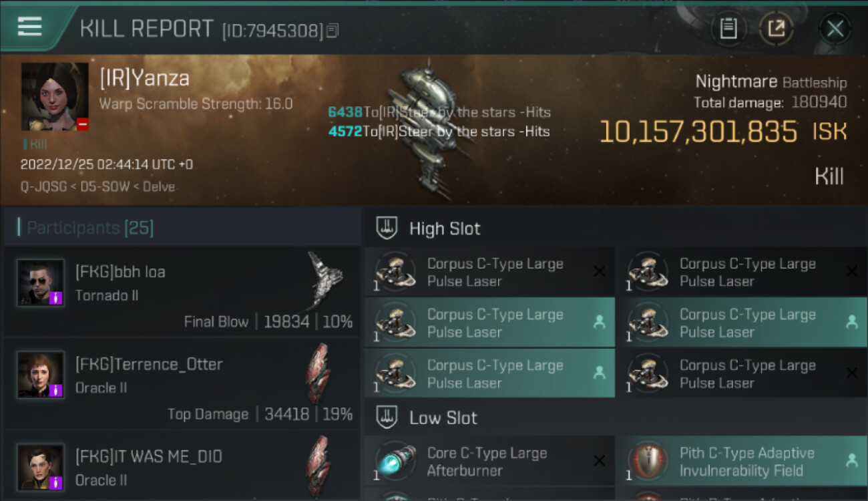Open the Participants tab
This screenshot has height=501, width=868.
point(90,228)
